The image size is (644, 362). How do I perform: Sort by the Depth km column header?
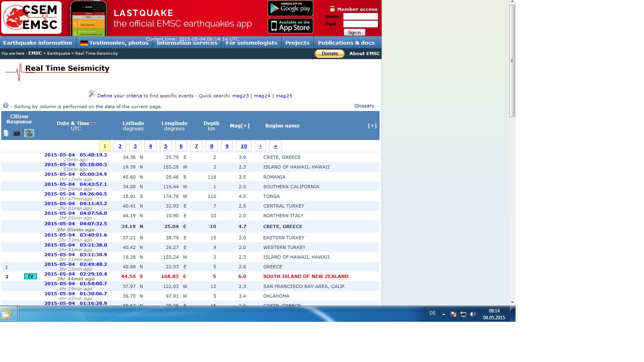coord(211,126)
